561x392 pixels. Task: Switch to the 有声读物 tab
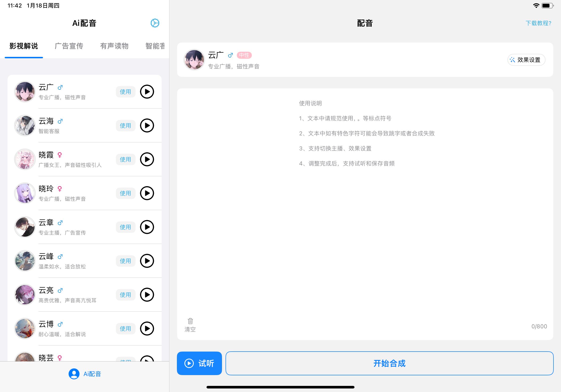(x=114, y=46)
